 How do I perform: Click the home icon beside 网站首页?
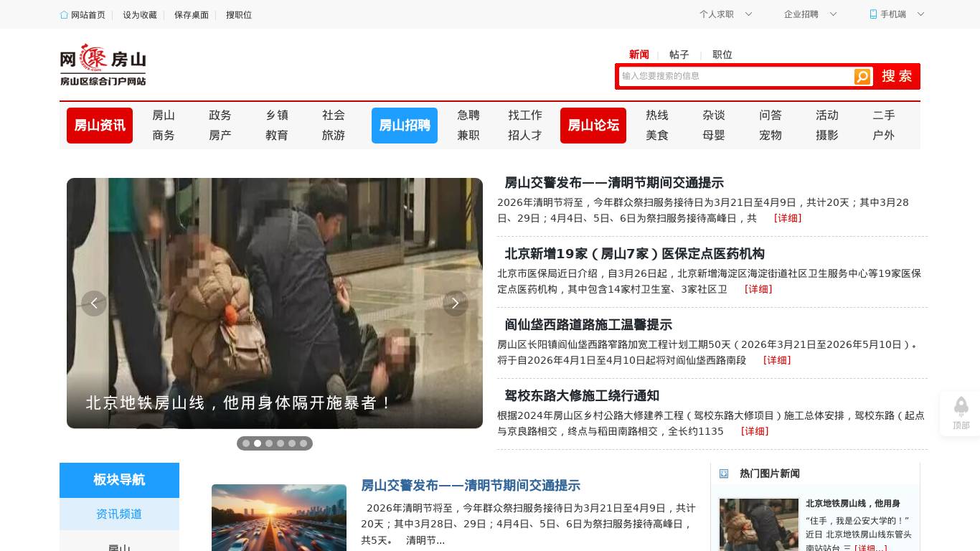tap(62, 14)
